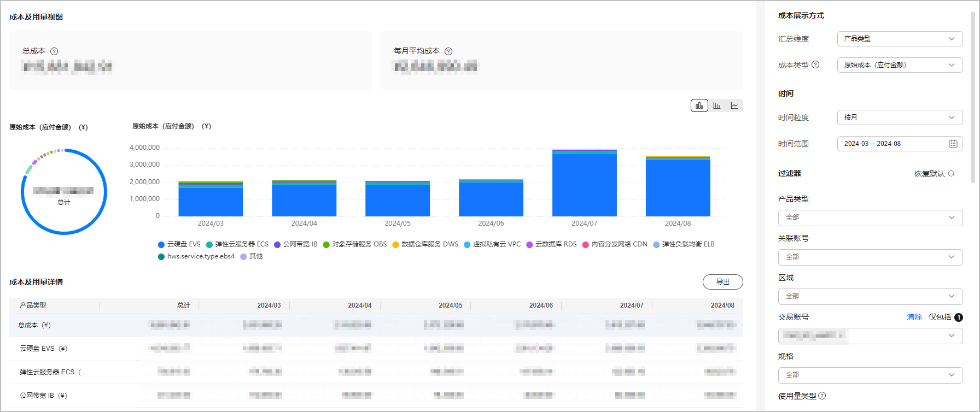This screenshot has height=412, width=980.
Task: Click 清除 link for 交易账号 filter
Action: click(914, 317)
